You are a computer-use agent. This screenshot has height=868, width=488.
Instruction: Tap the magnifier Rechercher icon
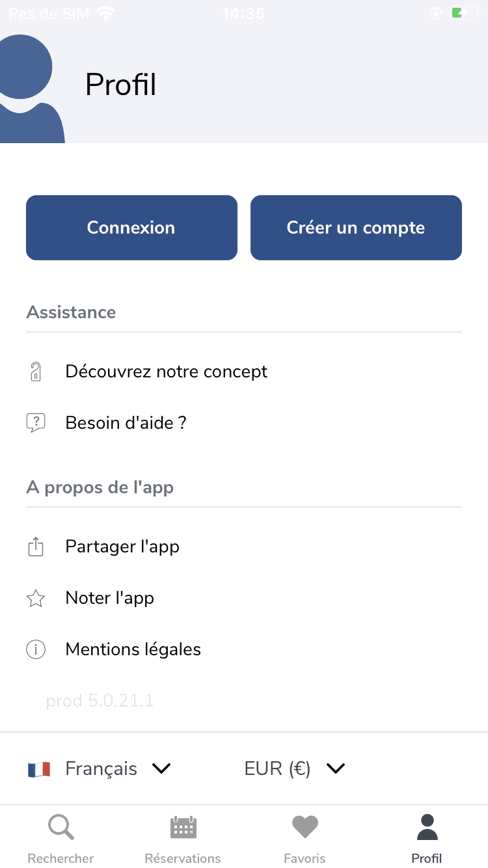pos(61,828)
